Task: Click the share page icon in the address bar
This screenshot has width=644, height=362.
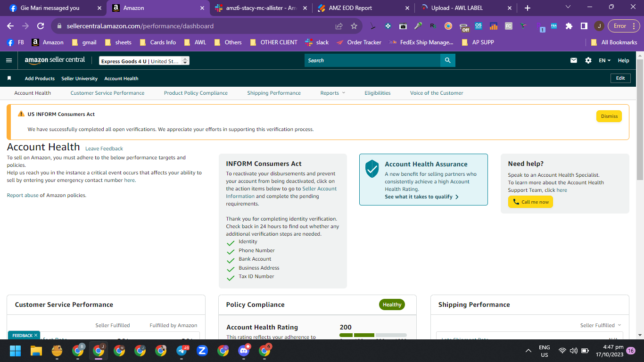Action: [x=339, y=26]
